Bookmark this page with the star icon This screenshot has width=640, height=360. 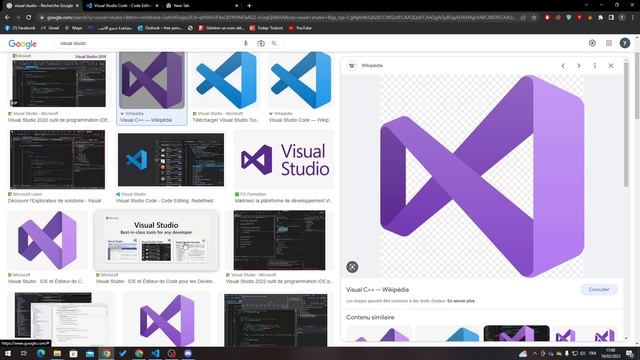click(x=533, y=18)
